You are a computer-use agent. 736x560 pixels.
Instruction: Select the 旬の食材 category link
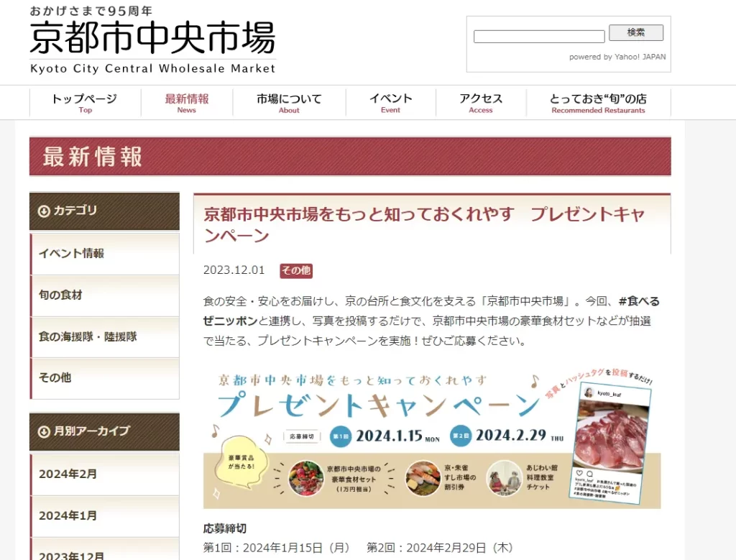(105, 295)
